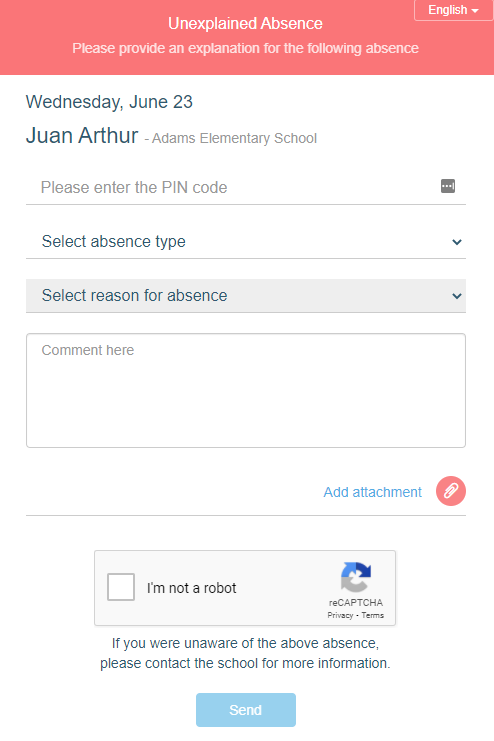Click the Adams Elementary School label
The image size is (494, 741).
pyautogui.click(x=234, y=138)
